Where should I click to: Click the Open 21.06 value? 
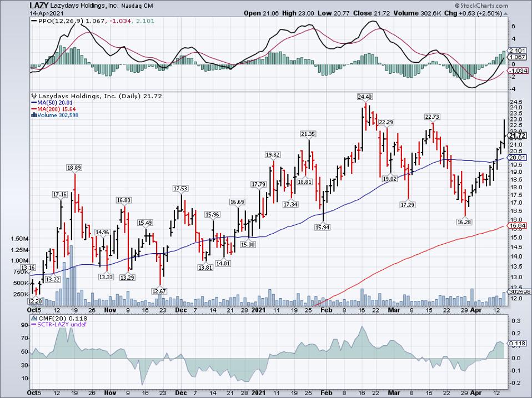pos(260,13)
